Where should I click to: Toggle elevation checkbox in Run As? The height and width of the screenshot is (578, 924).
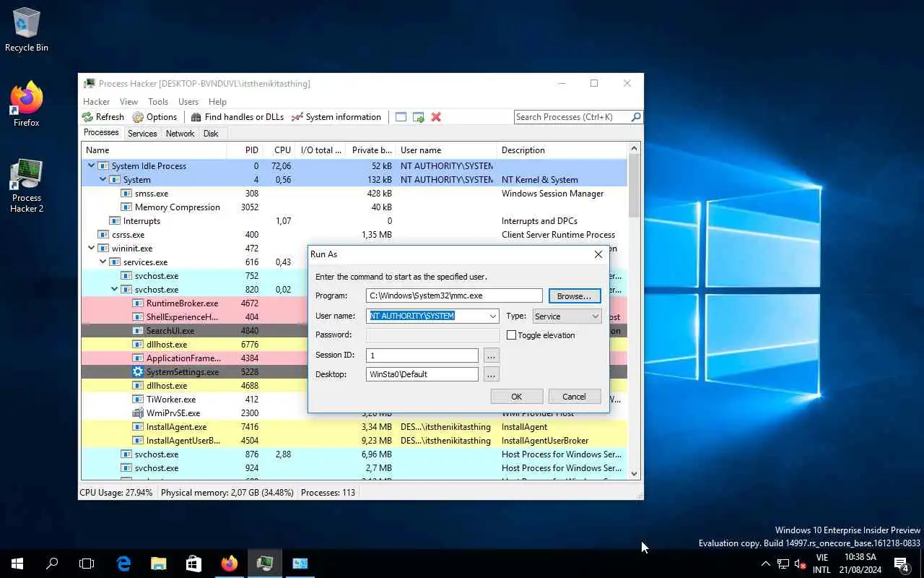point(511,335)
